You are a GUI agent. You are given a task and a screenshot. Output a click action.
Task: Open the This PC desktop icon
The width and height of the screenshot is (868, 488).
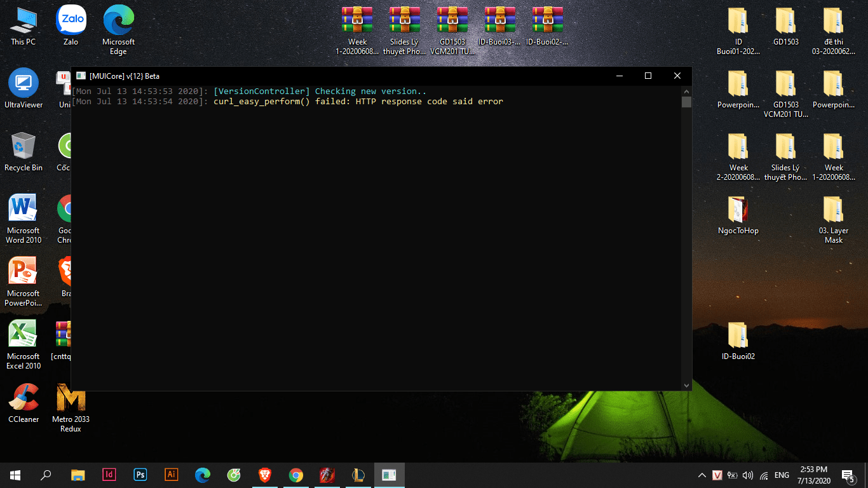[x=24, y=26]
